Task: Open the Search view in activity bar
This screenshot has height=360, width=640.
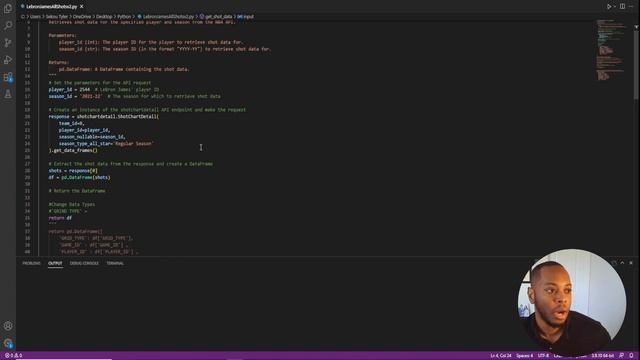Action: coord(8,26)
